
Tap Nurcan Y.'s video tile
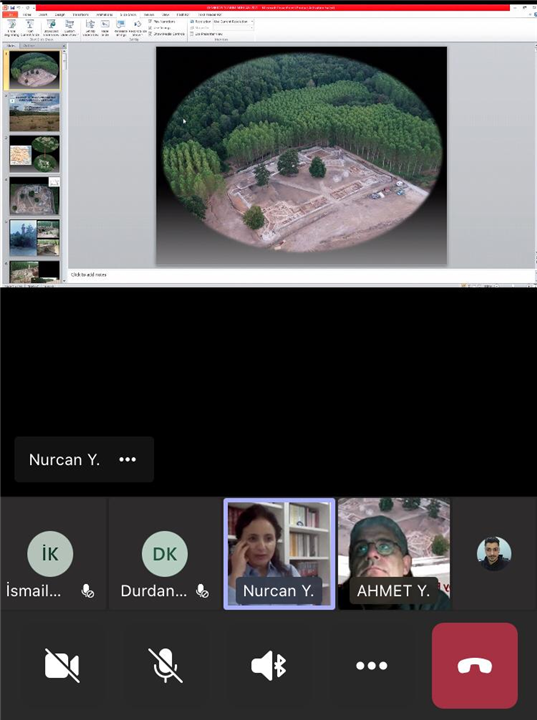pyautogui.click(x=279, y=554)
